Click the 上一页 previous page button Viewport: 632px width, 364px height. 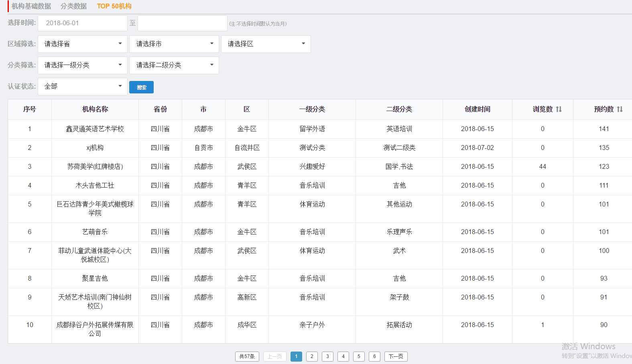pos(275,356)
